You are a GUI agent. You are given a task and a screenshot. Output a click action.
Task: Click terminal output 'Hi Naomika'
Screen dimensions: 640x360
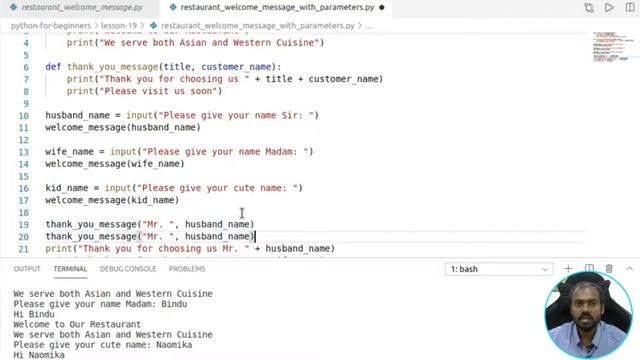pos(39,355)
